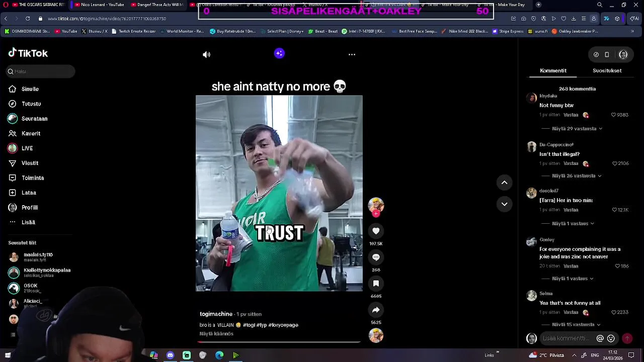
Task: Open followed account Aliciaci_
Action: coord(25,303)
